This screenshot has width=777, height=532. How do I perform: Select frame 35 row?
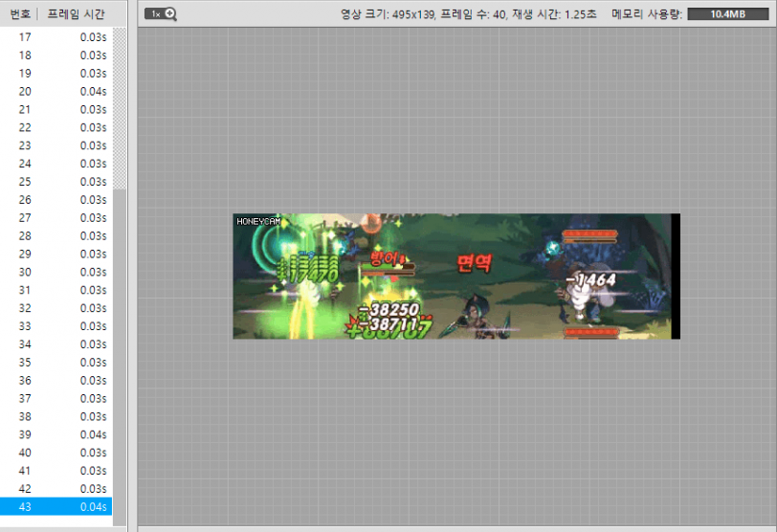tap(56, 363)
